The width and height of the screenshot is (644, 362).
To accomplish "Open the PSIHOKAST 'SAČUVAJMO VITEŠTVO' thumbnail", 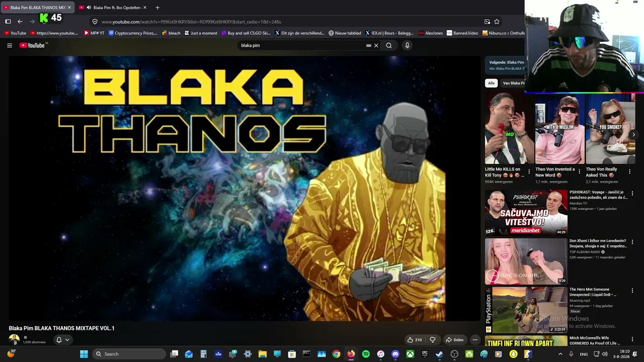I will (x=526, y=212).
